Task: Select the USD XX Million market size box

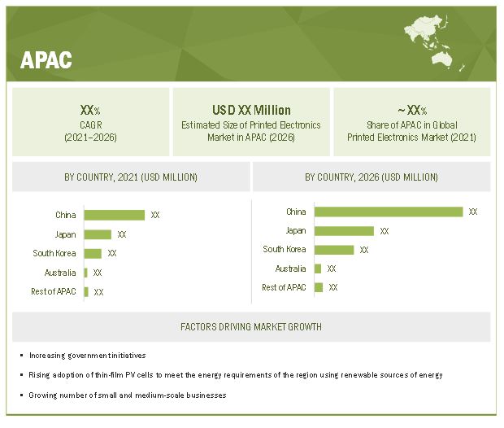Action: 251,122
